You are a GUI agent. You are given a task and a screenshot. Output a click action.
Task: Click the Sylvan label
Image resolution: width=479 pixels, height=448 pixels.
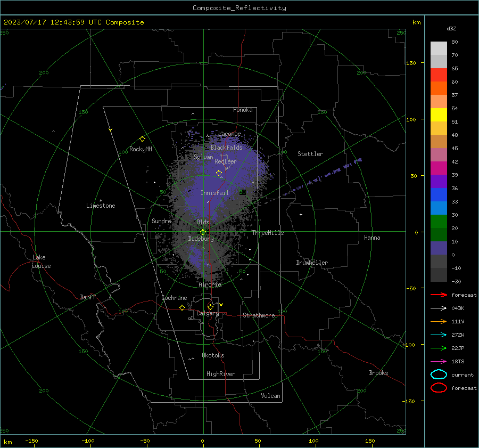[x=203, y=157]
